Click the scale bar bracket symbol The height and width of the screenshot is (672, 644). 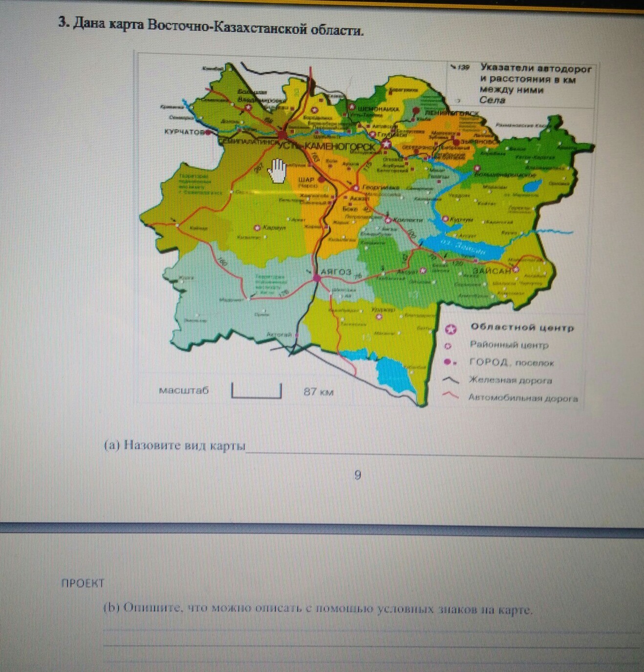[256, 391]
